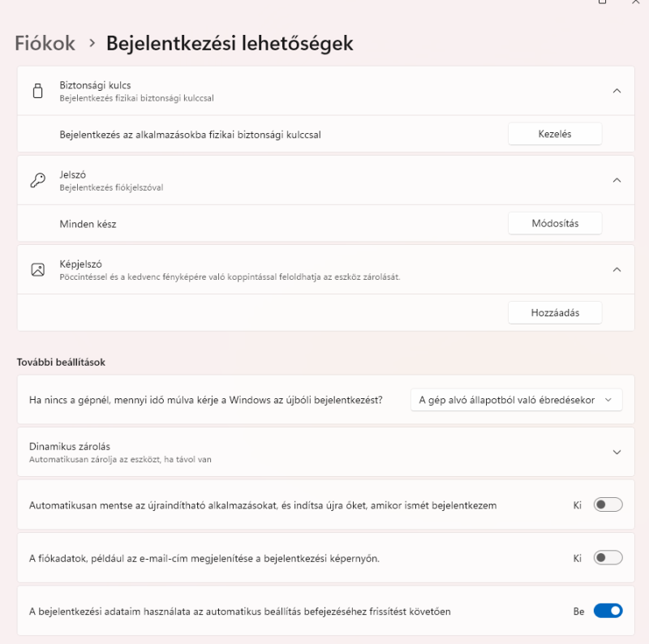This screenshot has height=644, width=649.
Task: Click the Minden kész status row
Action: [x=326, y=224]
